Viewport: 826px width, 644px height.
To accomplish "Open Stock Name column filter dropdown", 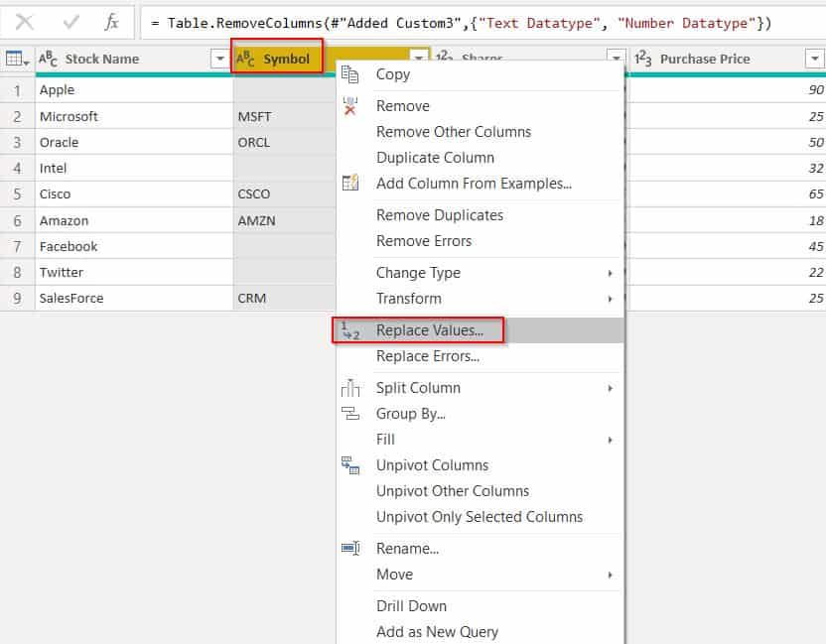I will pos(220,59).
